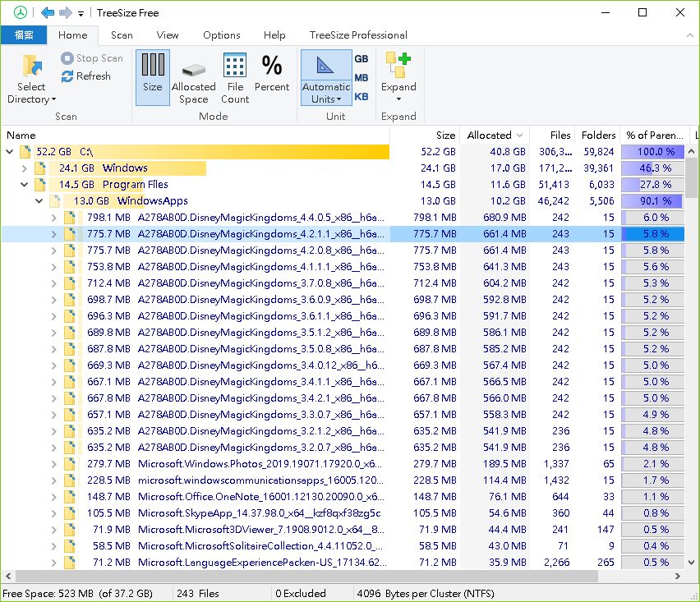Sort by the Allocated column header
Screen dimensions: 700x602
tap(495, 136)
